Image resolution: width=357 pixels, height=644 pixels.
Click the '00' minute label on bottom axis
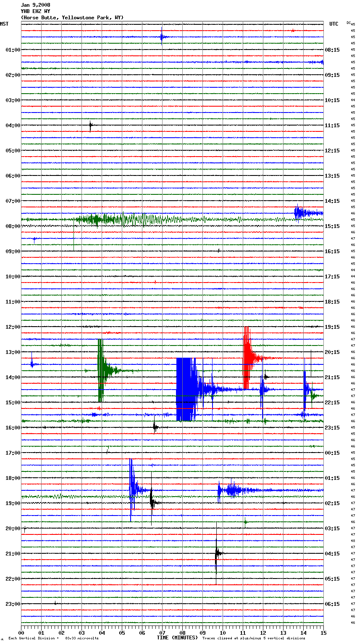click(21, 632)
